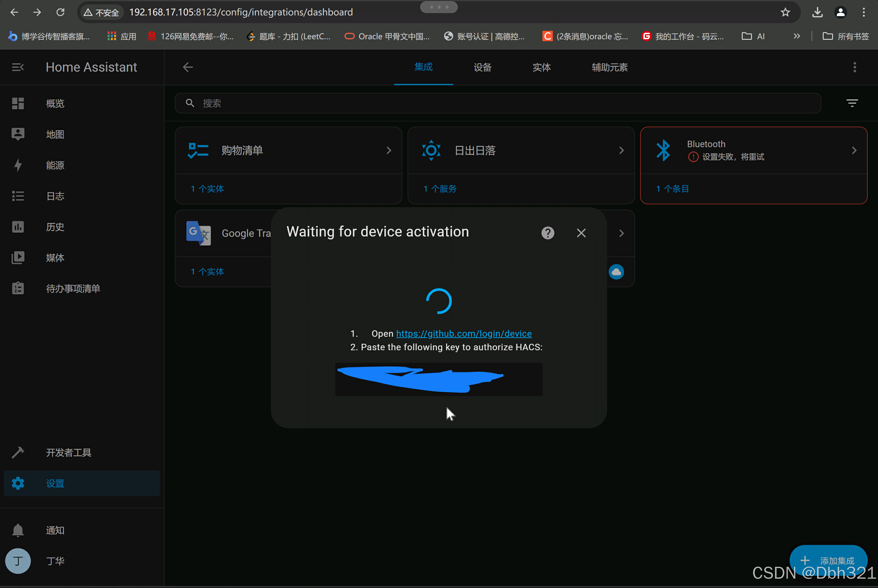Bookmark this page with the star icon
Screen dimensions: 878x588
(785, 13)
